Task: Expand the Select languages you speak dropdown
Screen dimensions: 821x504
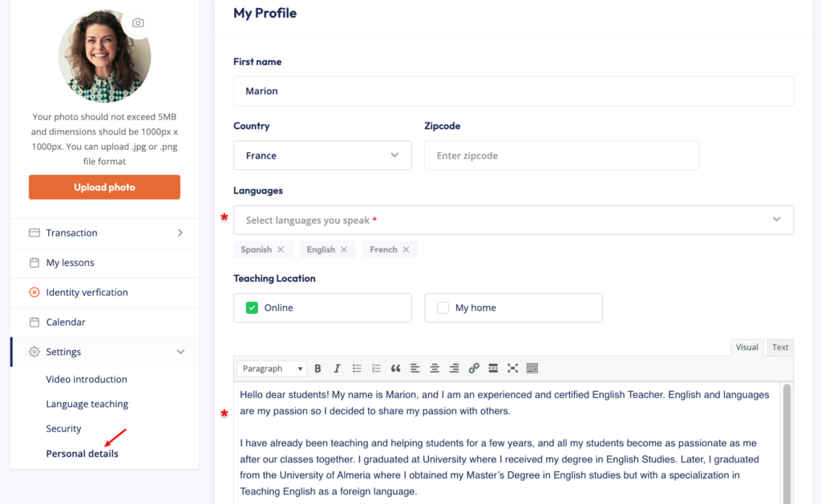Action: point(513,220)
